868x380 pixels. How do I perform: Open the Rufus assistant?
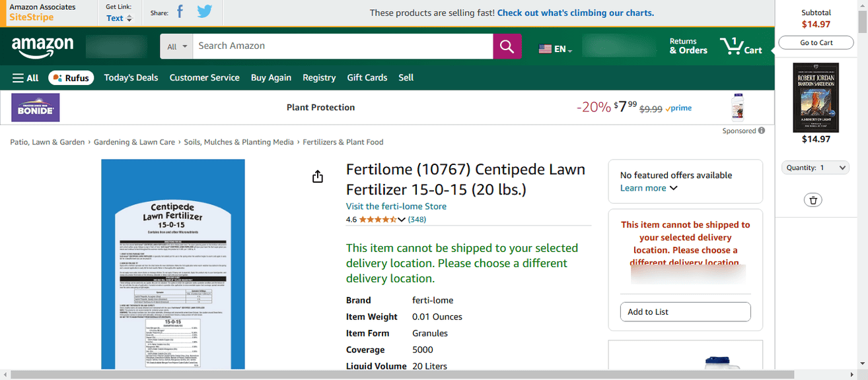point(71,78)
